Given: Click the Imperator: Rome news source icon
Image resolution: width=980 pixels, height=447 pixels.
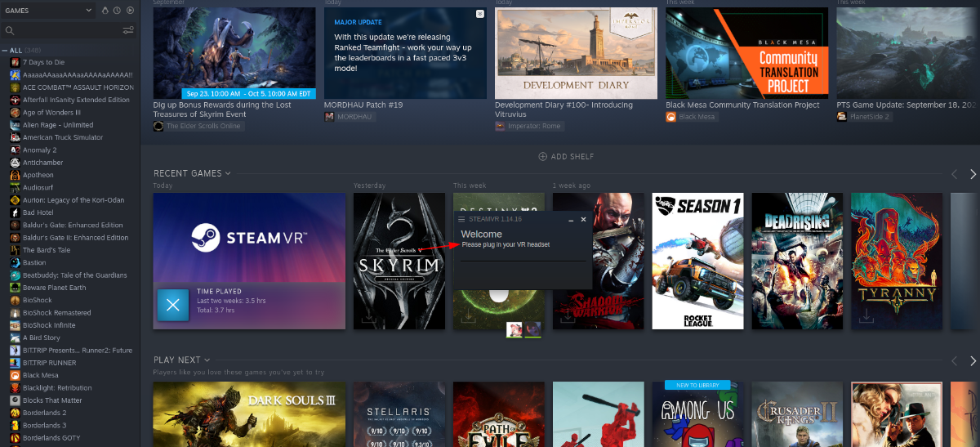Looking at the screenshot, I should 500,126.
